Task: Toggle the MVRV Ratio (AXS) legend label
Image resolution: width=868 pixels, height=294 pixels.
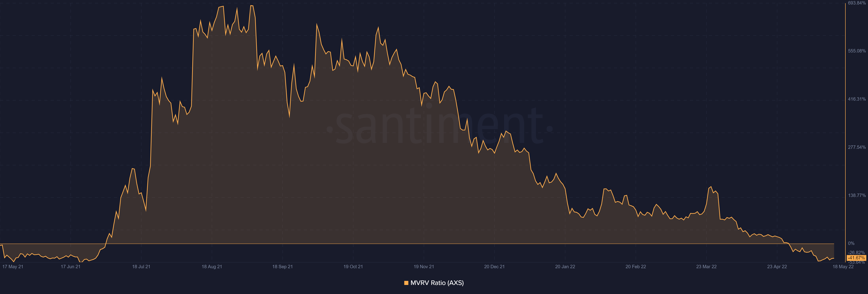Action: (437, 283)
